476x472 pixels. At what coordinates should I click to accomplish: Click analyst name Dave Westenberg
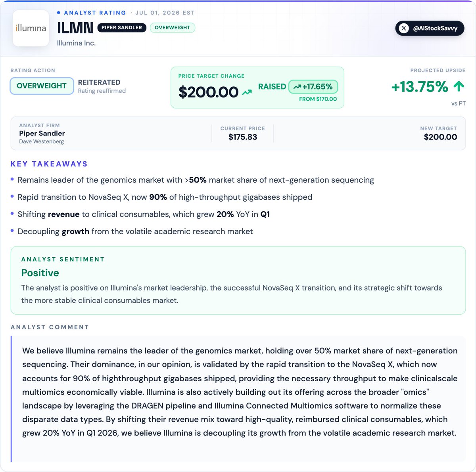coord(41,141)
